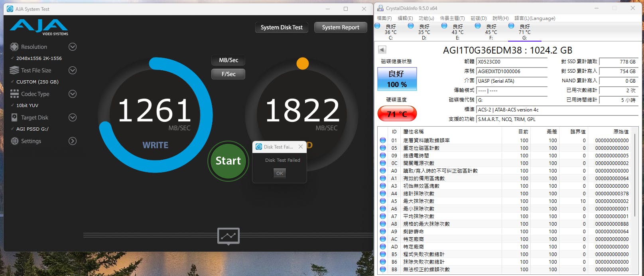Image resolution: width=644 pixels, height=276 pixels.
Task: Click the orange read gauge indicator dot
Action: pyautogui.click(x=303, y=64)
